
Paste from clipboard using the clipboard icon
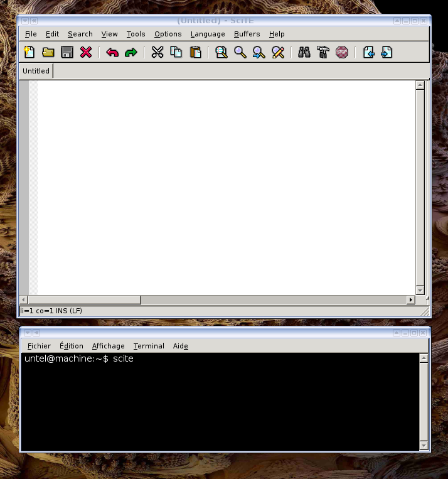(x=196, y=53)
